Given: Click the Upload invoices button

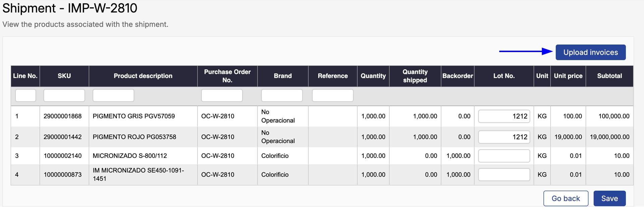Looking at the screenshot, I should click(x=590, y=52).
